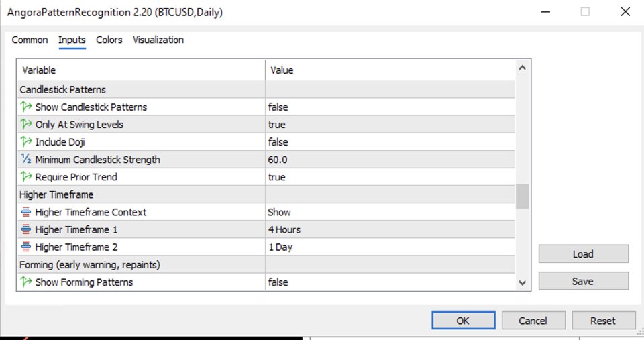Click the enum icon beside Higher Timeframe 1
Screen dimensions: 644x340
tap(26, 229)
